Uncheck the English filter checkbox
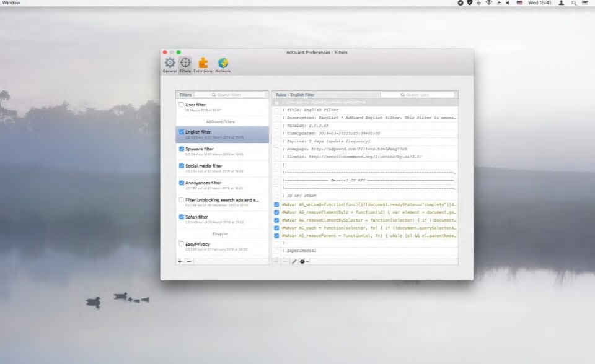The height and width of the screenshot is (364, 595). [x=182, y=132]
